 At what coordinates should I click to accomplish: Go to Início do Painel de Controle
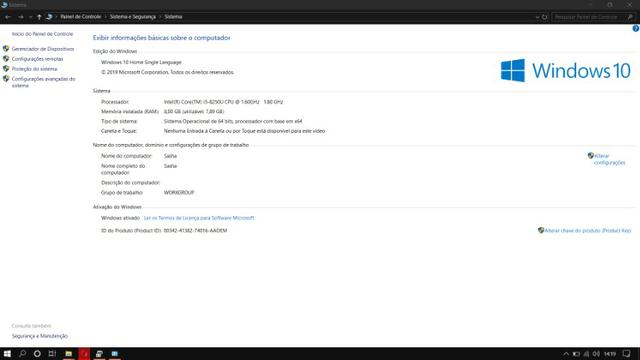pyautogui.click(x=42, y=34)
